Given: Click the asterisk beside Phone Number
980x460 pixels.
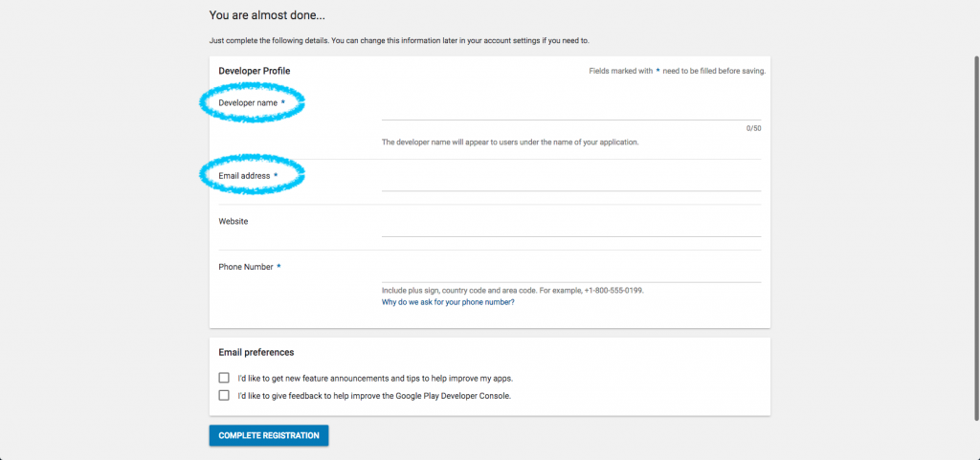Looking at the screenshot, I should tap(278, 267).
